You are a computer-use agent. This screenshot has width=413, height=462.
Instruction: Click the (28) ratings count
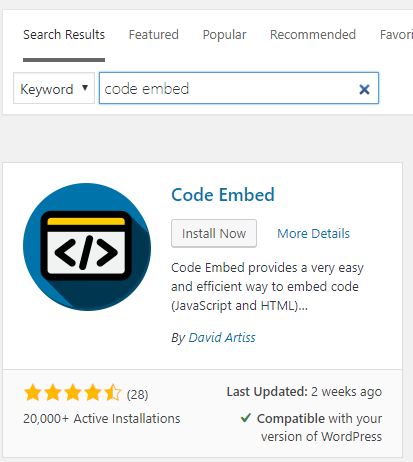click(x=137, y=395)
